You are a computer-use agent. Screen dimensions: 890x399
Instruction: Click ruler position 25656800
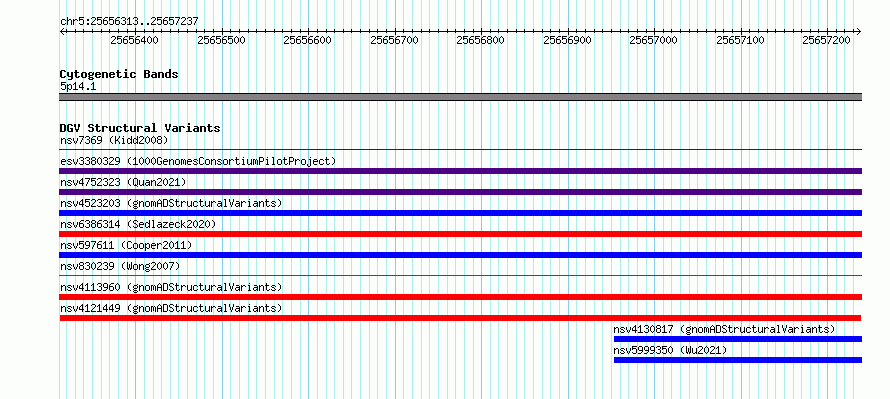click(481, 40)
